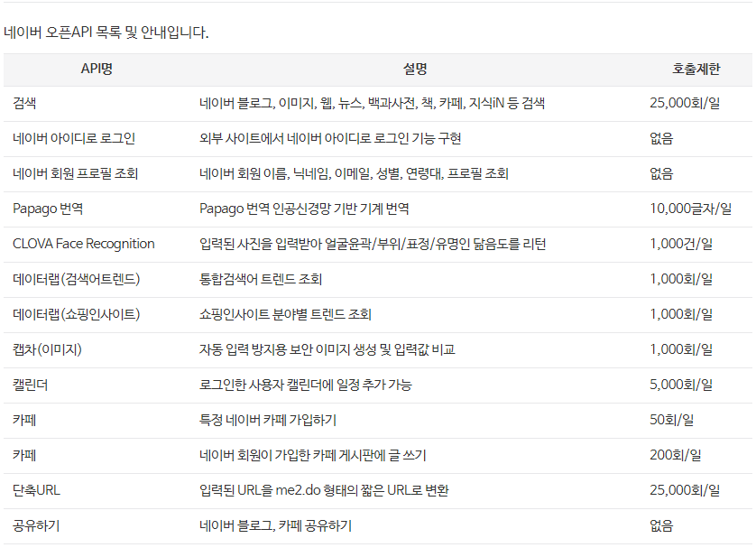Click description '자동 입력 방지용 보안 이미지 생성'
The image size is (756, 557).
coord(327,350)
